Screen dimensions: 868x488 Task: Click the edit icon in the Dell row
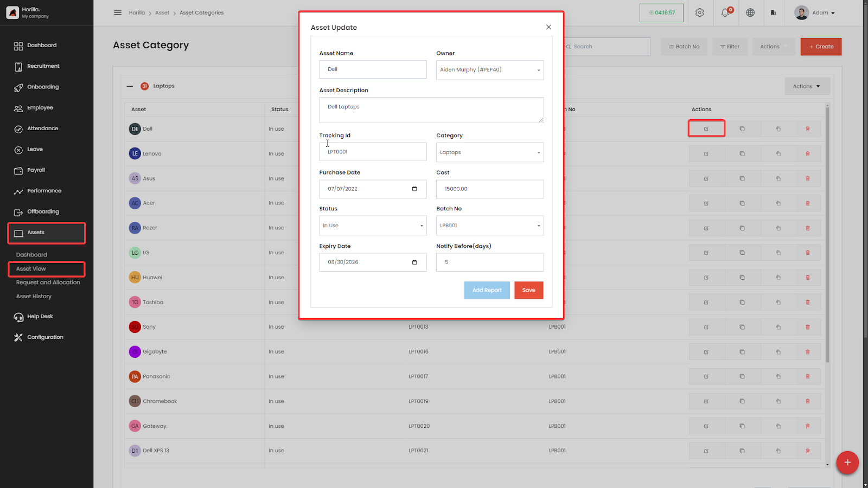[706, 129]
